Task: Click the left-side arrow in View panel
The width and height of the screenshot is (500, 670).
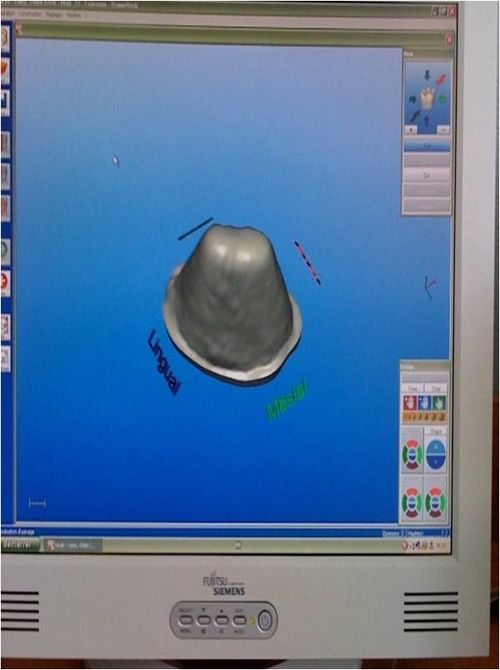Action: point(413,100)
